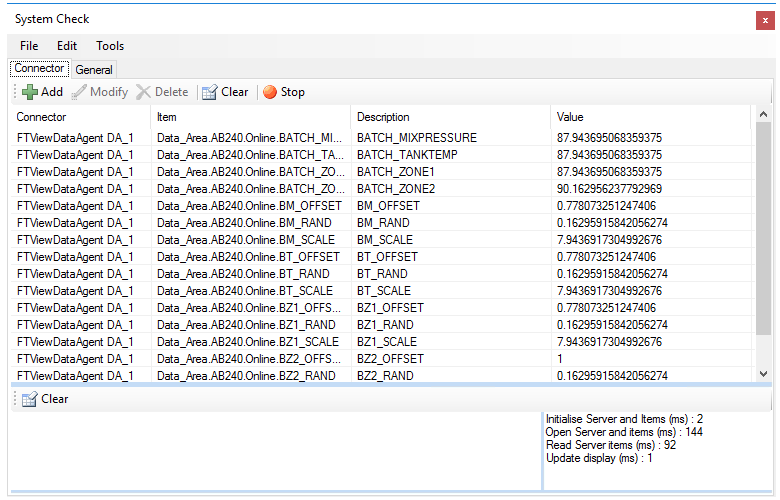Click the lower pane Clear icon
Viewport: 780px width, 500px height.
point(29,399)
